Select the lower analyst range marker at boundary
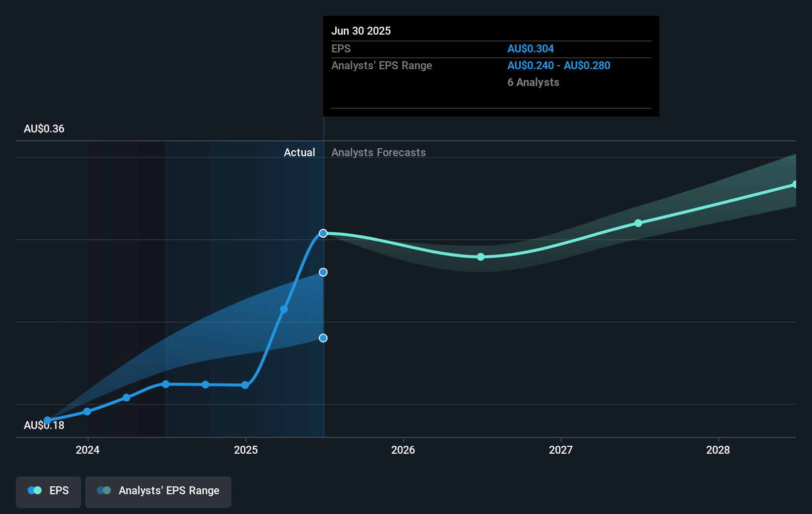This screenshot has width=812, height=514. coord(323,338)
